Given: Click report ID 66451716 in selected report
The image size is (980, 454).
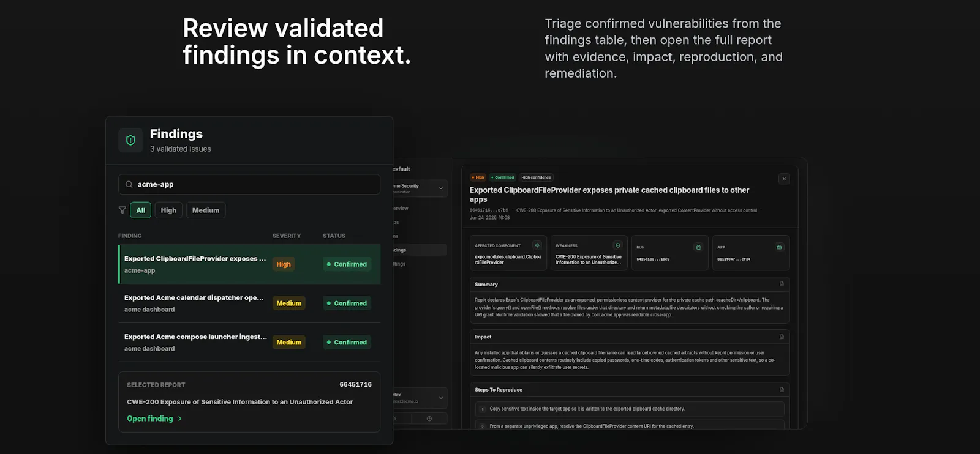Looking at the screenshot, I should [x=356, y=384].
